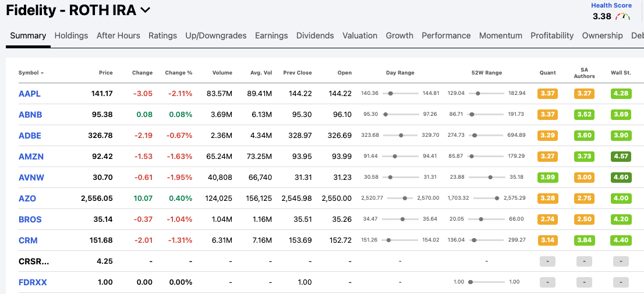This screenshot has height=294, width=644.
Task: Click CRM volume value 6.31M
Action: 221,240
